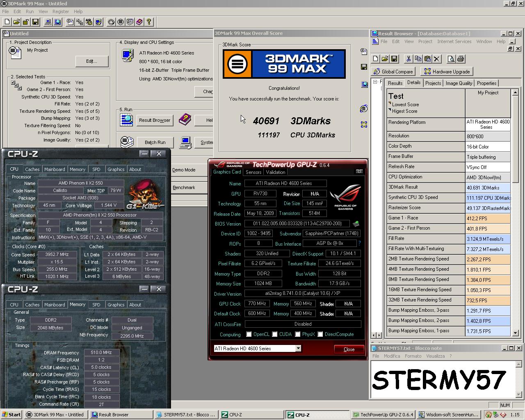Click the BIOS save chip icon in GPU-Z
This screenshot has height=420, width=525.
point(356,224)
